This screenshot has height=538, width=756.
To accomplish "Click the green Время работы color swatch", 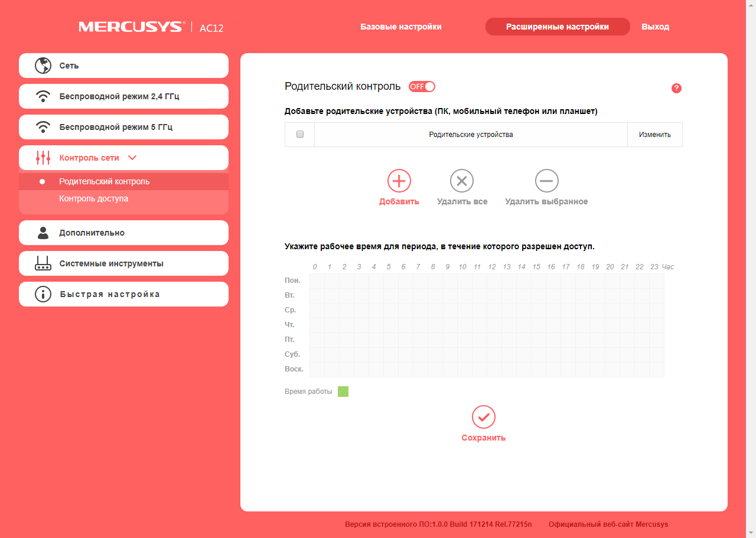I will pos(343,392).
